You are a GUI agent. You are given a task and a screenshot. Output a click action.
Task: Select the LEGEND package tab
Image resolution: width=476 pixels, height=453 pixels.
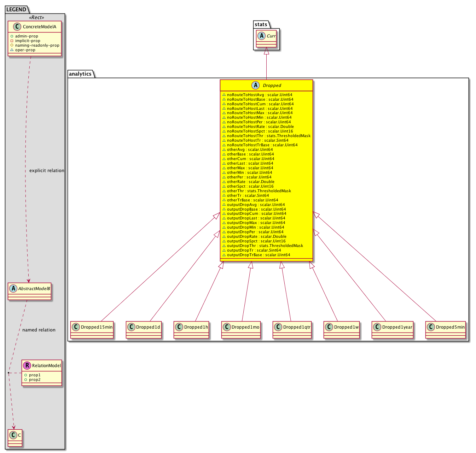tap(16, 10)
